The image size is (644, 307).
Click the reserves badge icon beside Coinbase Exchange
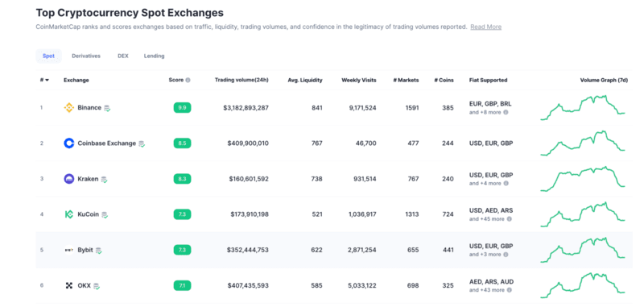pyautogui.click(x=142, y=143)
